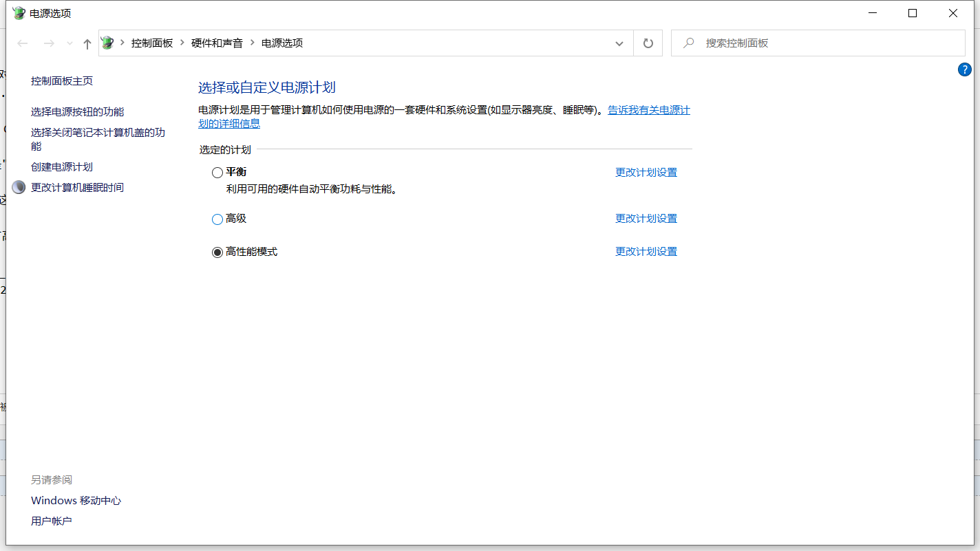Open 更改计划设置 for 高级 plan
Image resolution: width=980 pixels, height=551 pixels.
646,218
